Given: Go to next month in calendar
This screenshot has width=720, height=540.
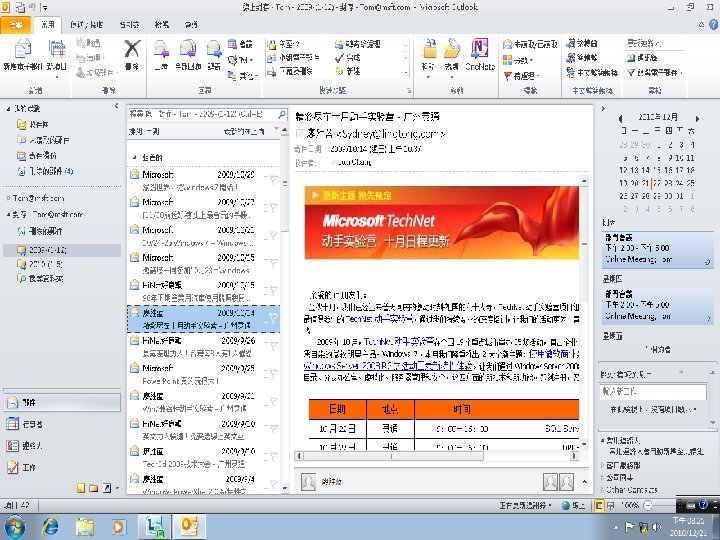Looking at the screenshot, I should point(697,118).
